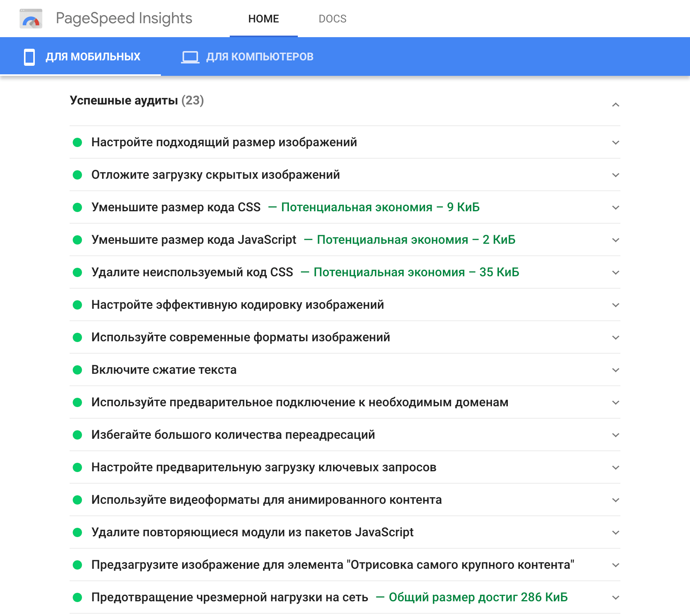Expand chevron for Уменьшите размер кода JavaScript
This screenshot has width=690, height=616.
(x=616, y=240)
